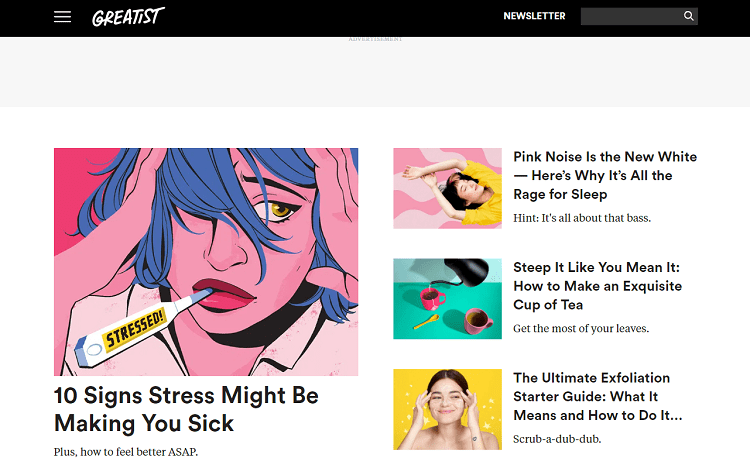Click the Greatist logo
The image size is (750, 458).
(x=128, y=17)
